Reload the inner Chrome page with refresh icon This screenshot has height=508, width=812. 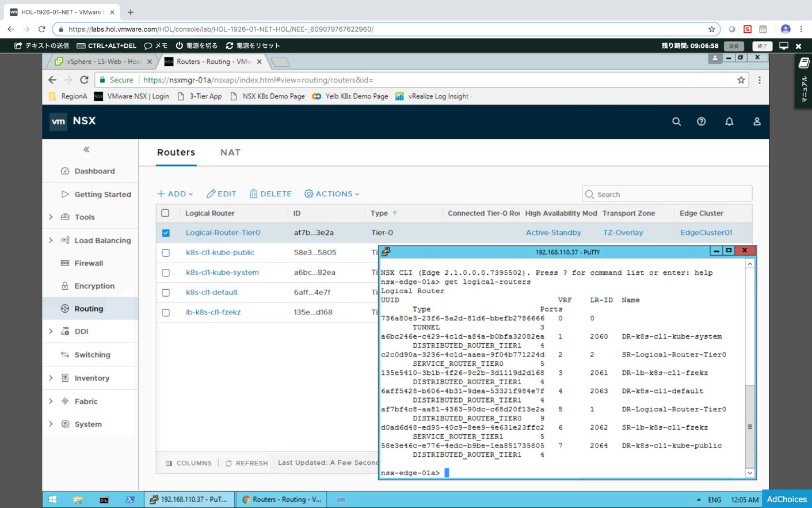pos(84,80)
